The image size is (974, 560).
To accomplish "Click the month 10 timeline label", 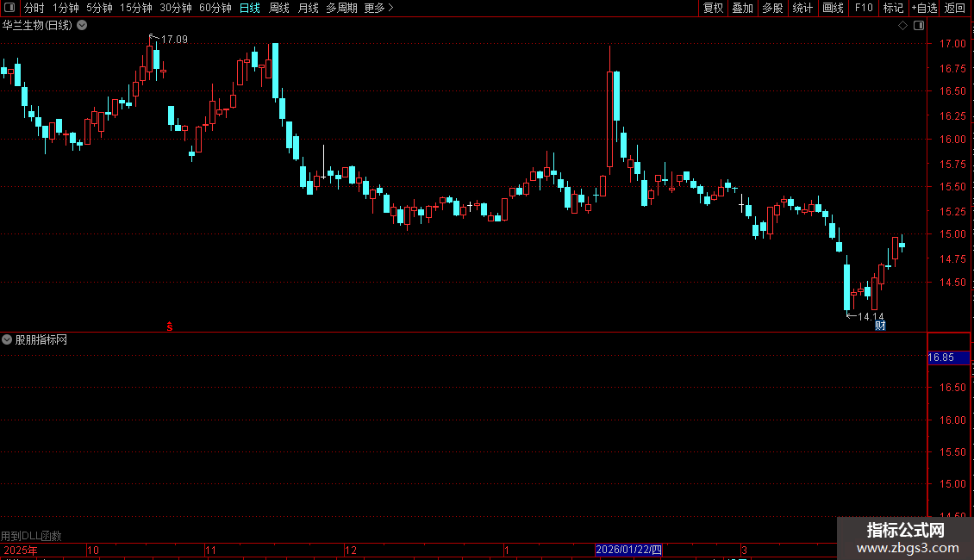I will [x=92, y=550].
